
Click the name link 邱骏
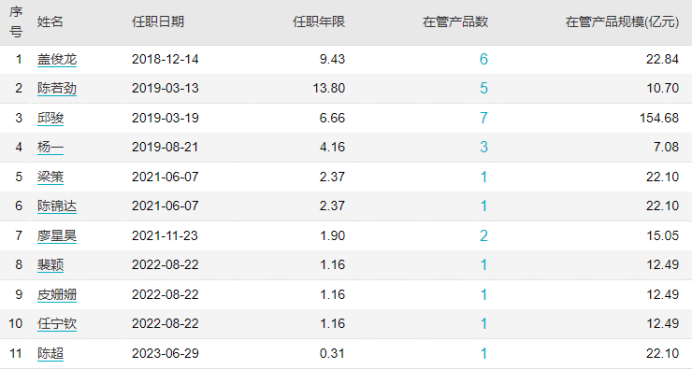[50, 118]
